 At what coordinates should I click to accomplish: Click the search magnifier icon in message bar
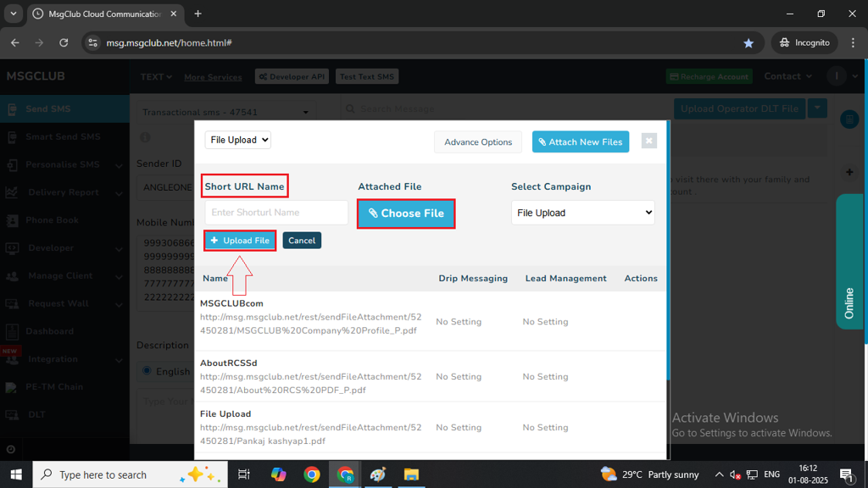click(x=350, y=109)
